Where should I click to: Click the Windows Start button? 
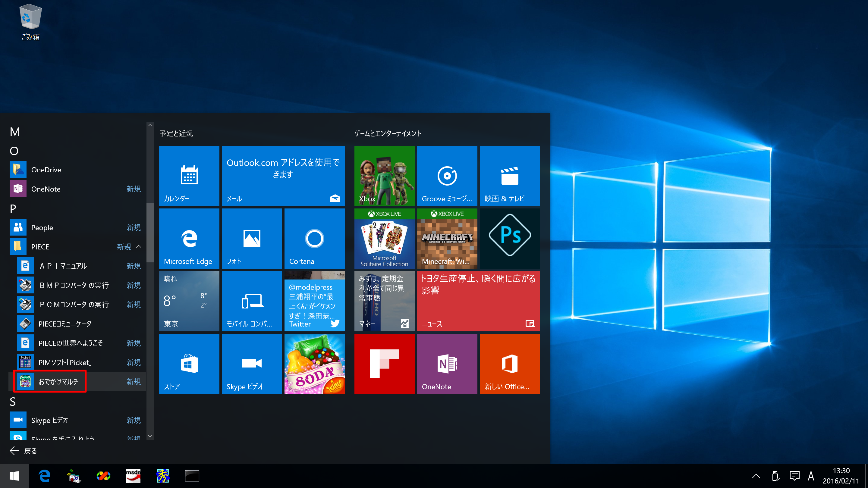(x=14, y=476)
